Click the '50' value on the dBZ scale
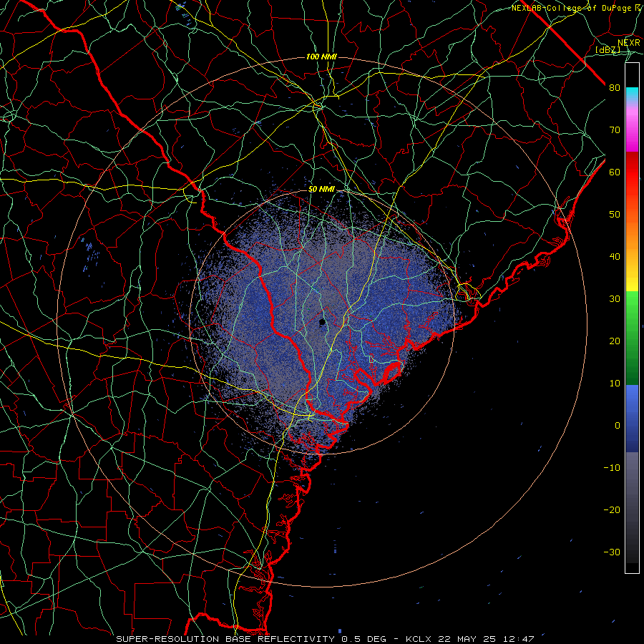 coord(615,215)
